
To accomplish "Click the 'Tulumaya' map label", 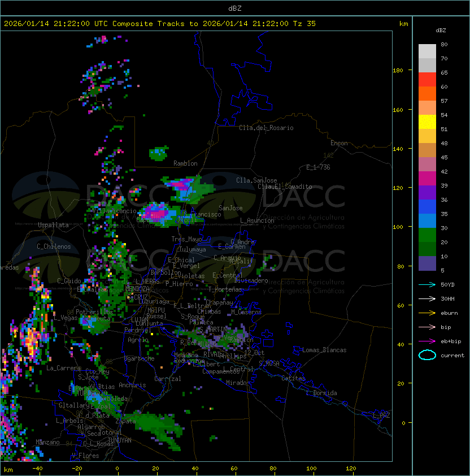I will tap(193, 249).
